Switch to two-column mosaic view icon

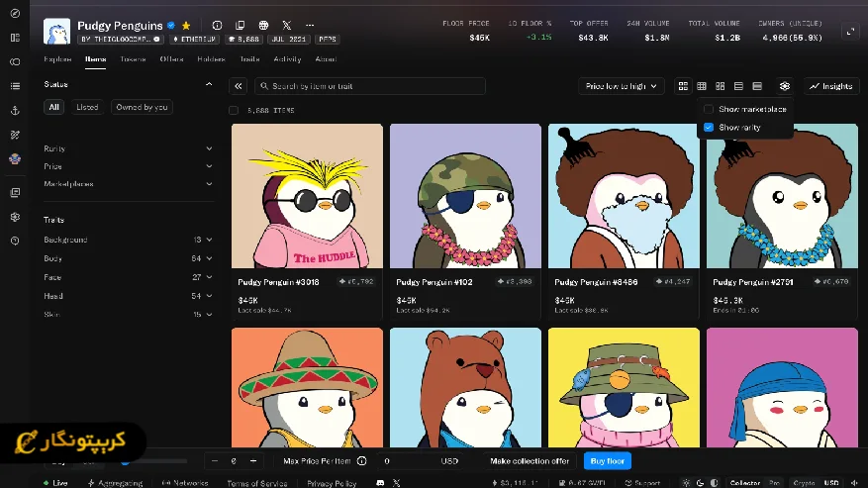click(721, 86)
